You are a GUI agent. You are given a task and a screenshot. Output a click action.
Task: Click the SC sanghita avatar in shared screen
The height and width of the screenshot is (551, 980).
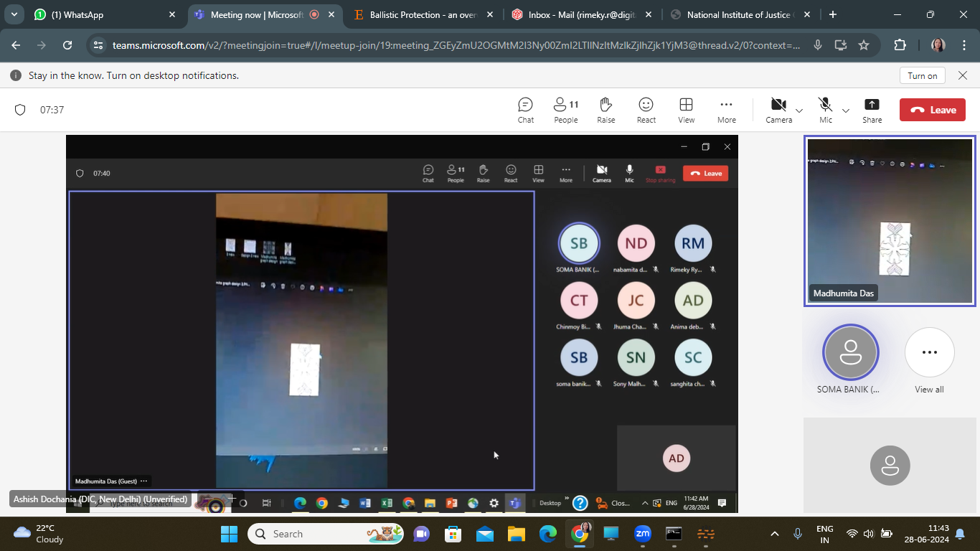[693, 357]
